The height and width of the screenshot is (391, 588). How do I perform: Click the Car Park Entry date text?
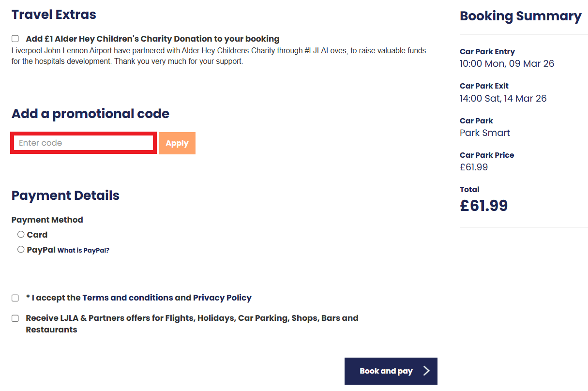coord(507,63)
